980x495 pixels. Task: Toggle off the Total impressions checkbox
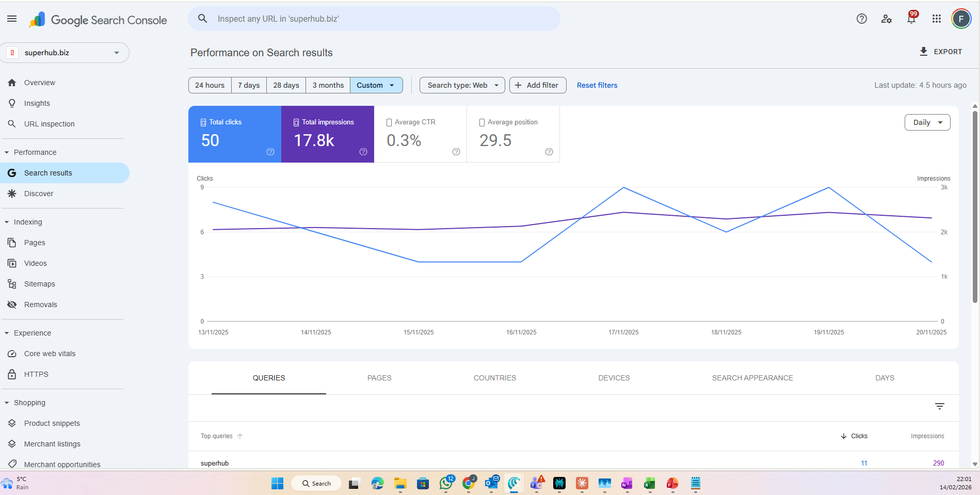[296, 123]
